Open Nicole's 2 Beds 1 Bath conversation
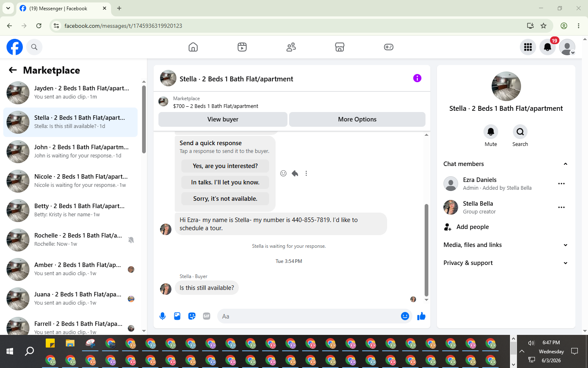Image resolution: width=588 pixels, height=368 pixels. coord(70,181)
